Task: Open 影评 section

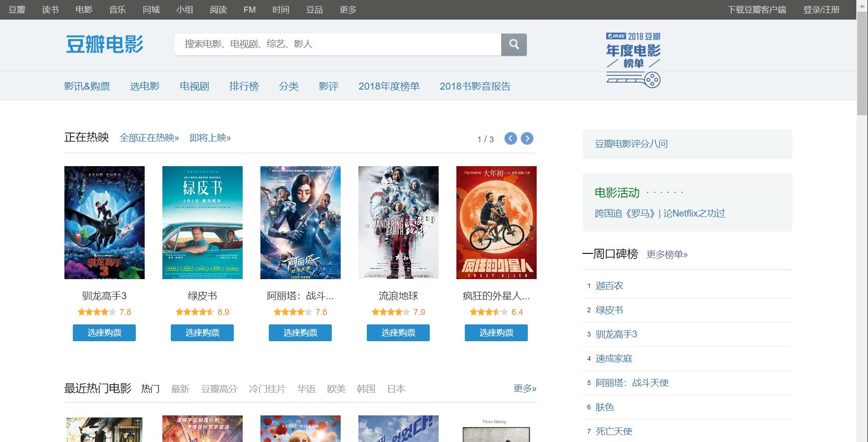Action: 329,86
